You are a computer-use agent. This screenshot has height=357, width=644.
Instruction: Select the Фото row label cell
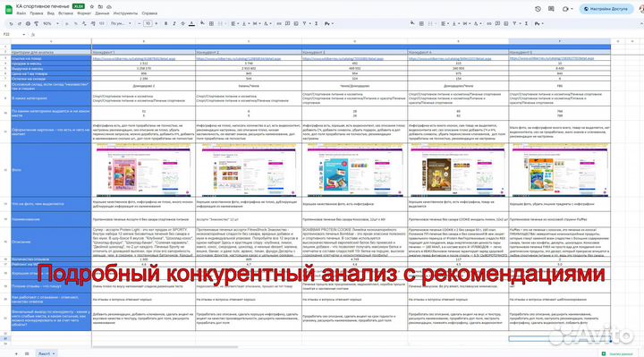pos(51,170)
